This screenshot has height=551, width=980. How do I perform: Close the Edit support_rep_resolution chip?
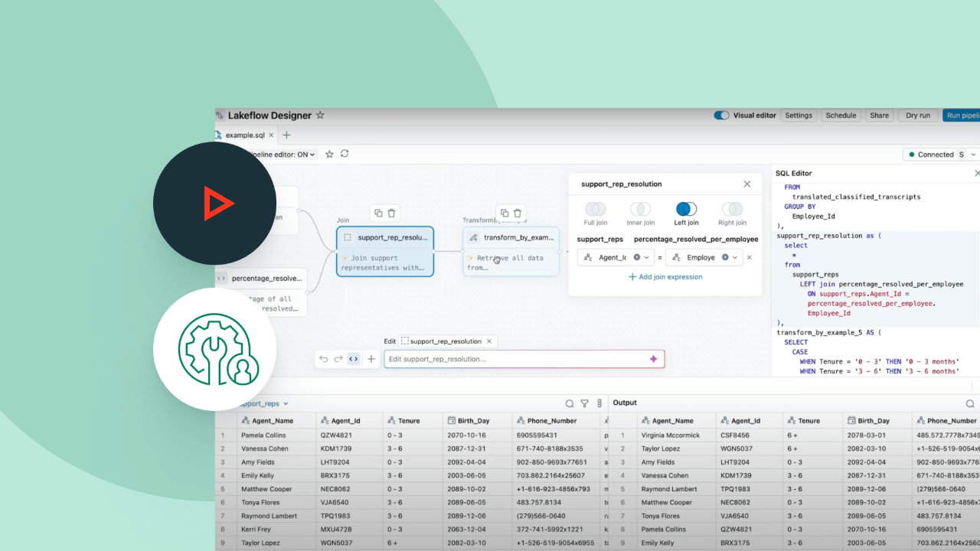[x=489, y=341]
